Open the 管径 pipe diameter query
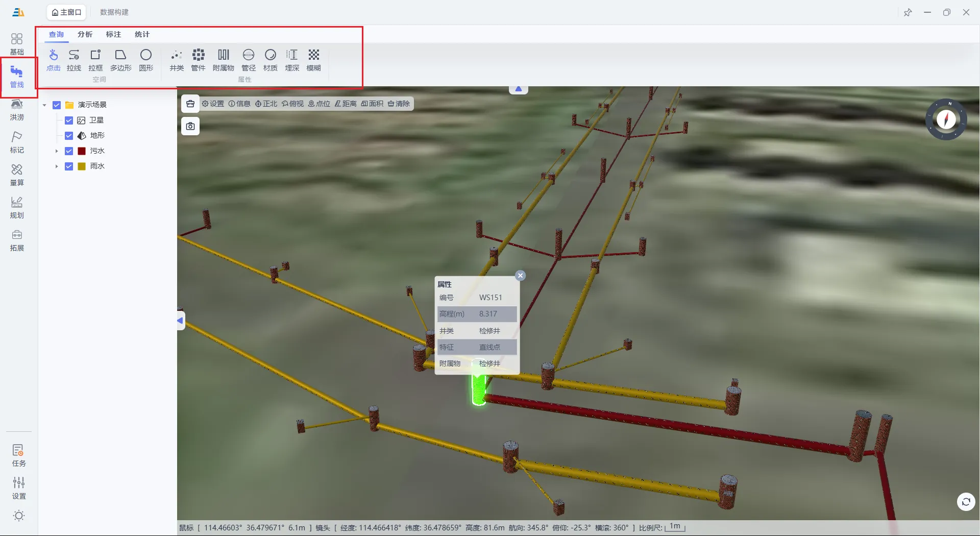 point(249,60)
